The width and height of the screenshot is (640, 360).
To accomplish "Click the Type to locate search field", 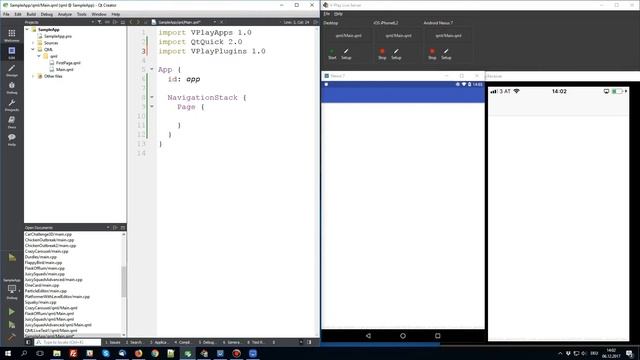I will pos(68,342).
